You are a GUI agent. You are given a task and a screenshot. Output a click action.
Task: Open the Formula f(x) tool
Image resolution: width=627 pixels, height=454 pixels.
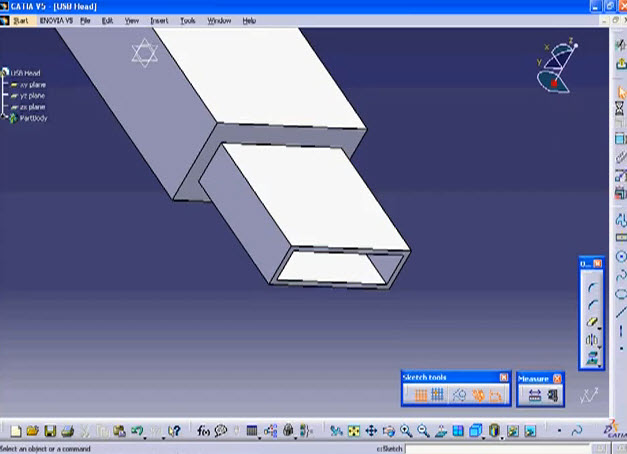click(x=203, y=431)
